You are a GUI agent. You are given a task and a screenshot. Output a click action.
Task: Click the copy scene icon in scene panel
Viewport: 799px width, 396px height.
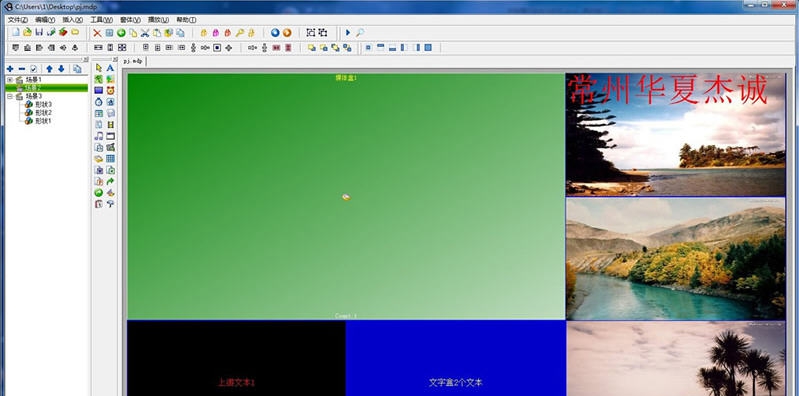77,69
